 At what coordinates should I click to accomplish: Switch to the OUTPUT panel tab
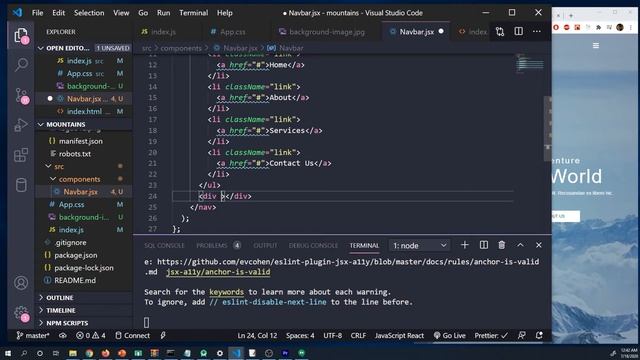tap(265, 245)
